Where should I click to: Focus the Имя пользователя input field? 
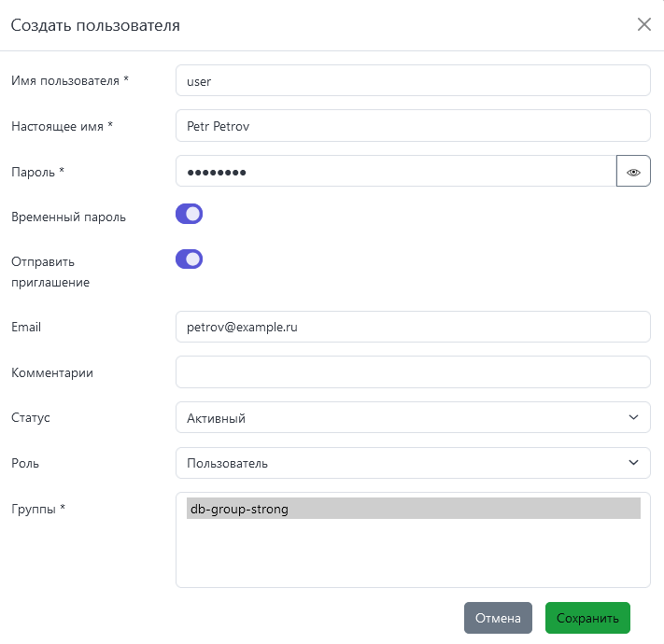click(x=412, y=80)
